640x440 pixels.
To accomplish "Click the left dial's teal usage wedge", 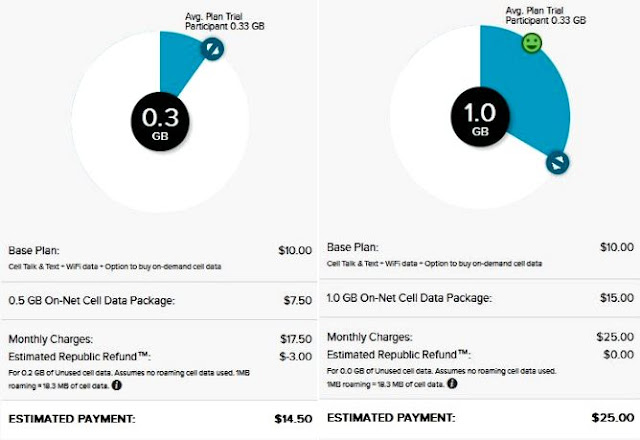I will tap(180, 59).
